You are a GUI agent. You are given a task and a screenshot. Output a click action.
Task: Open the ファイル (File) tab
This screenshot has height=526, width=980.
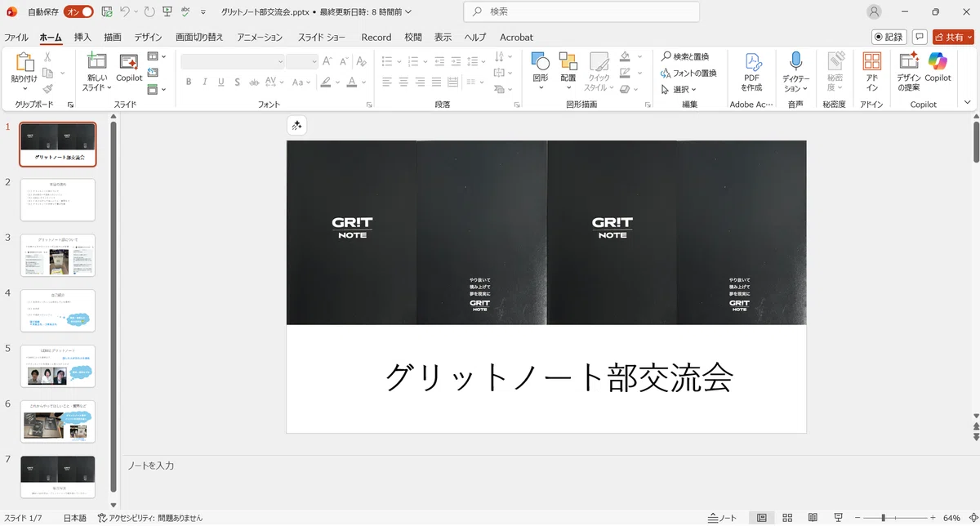click(16, 38)
